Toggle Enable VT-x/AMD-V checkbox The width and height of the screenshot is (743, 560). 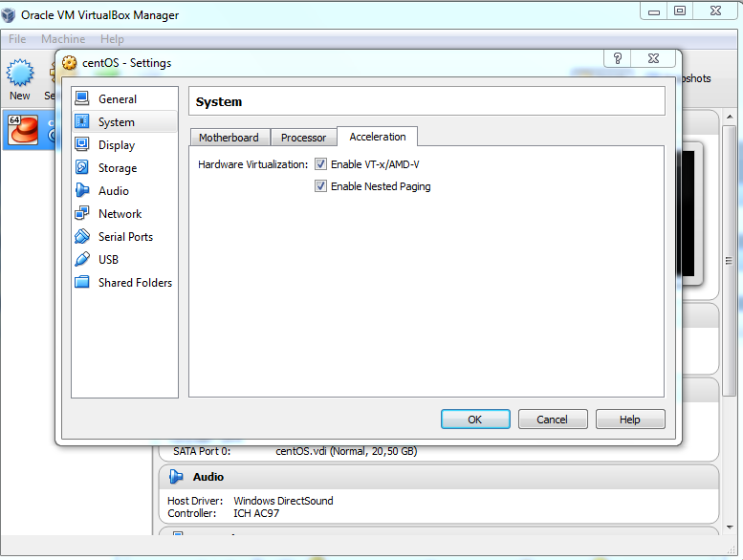(x=320, y=164)
